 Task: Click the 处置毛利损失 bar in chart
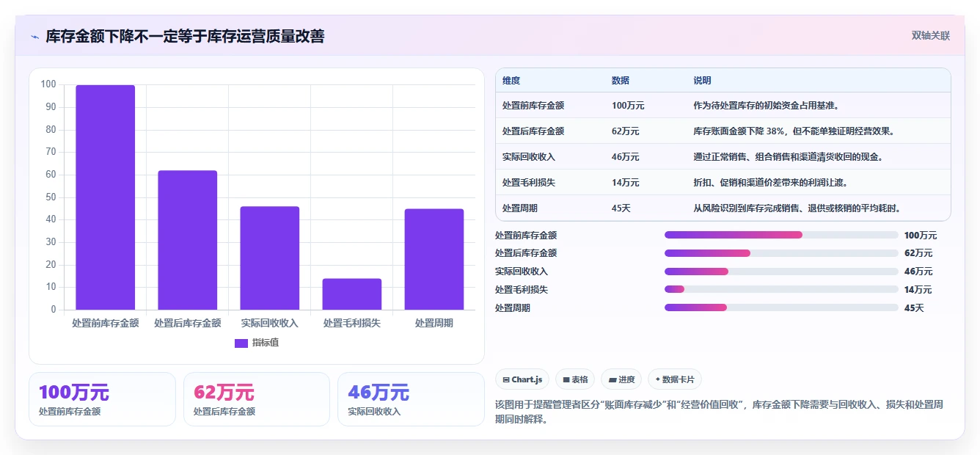click(352, 294)
